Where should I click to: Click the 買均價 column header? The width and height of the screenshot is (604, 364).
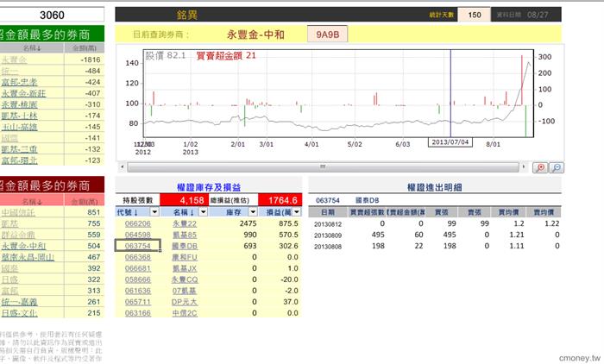(x=508, y=212)
